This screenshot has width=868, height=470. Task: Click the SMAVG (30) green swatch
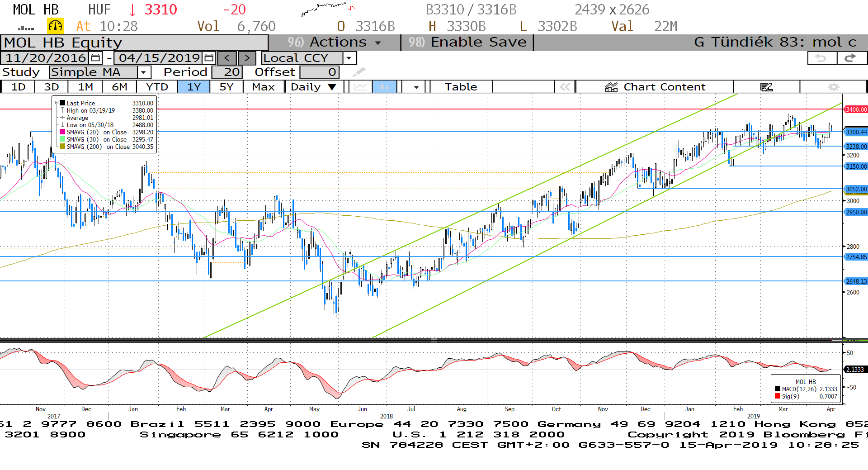(x=62, y=139)
